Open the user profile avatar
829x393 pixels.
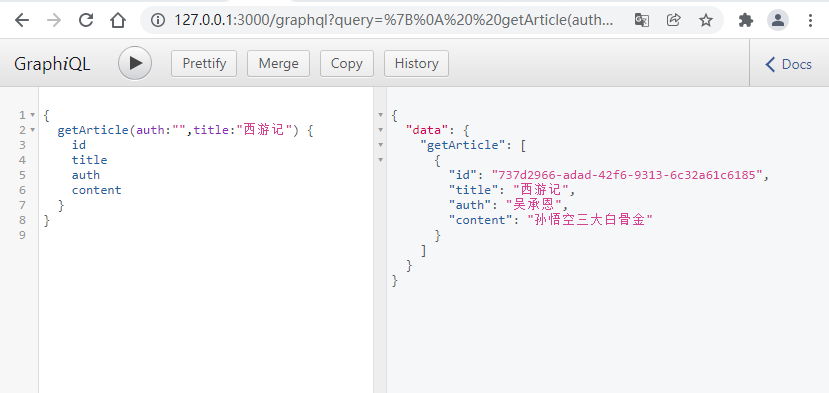(x=778, y=20)
